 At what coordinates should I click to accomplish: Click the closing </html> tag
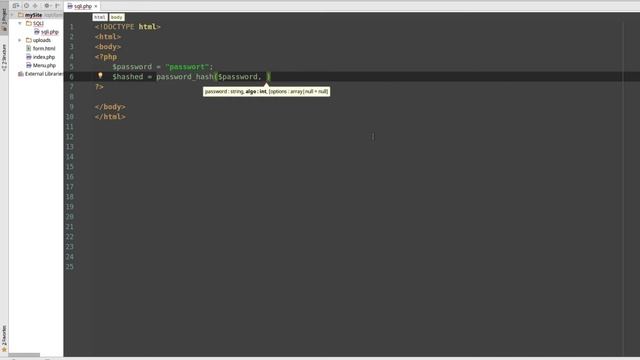click(x=110, y=117)
